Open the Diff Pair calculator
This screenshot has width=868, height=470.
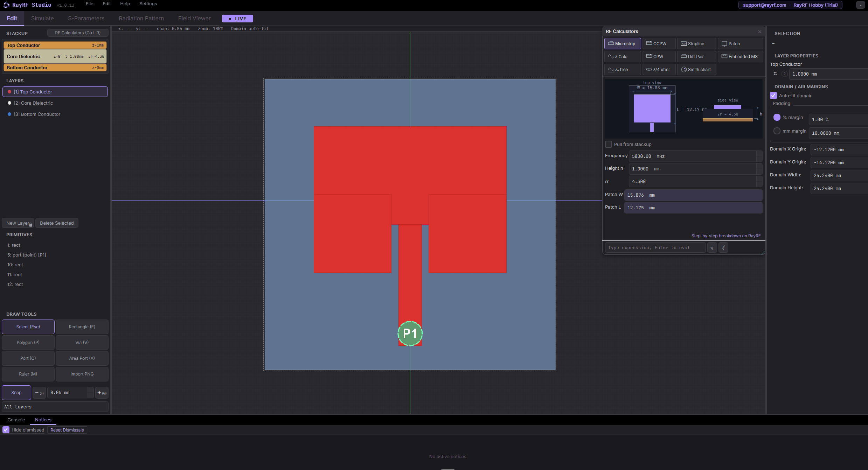coord(696,56)
